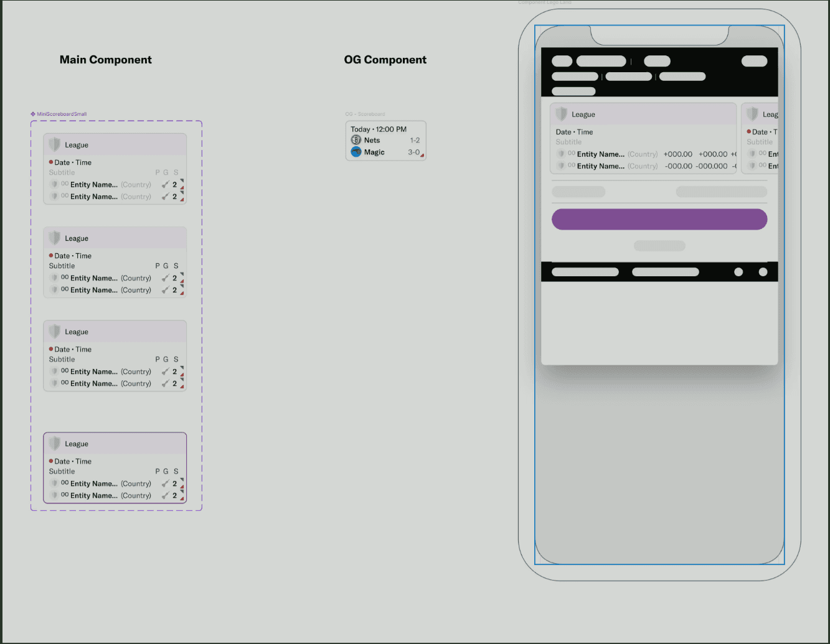Select the Magic team name
The height and width of the screenshot is (644, 830).
click(374, 152)
